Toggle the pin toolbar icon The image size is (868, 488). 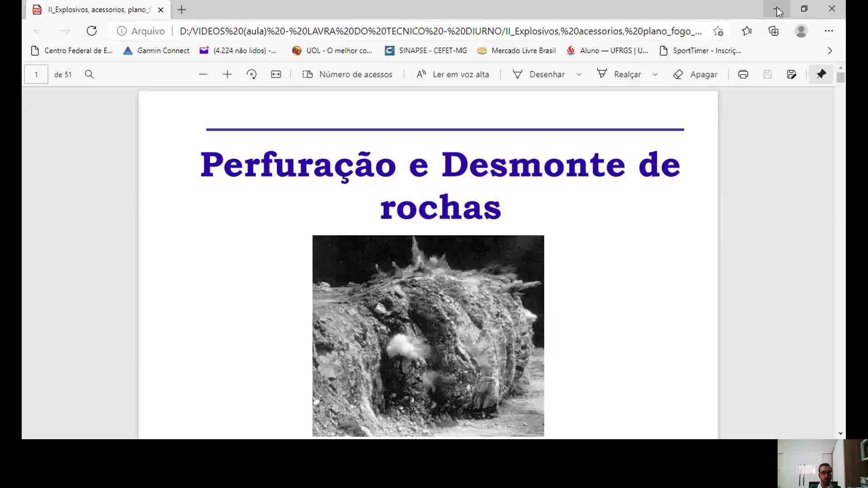821,74
